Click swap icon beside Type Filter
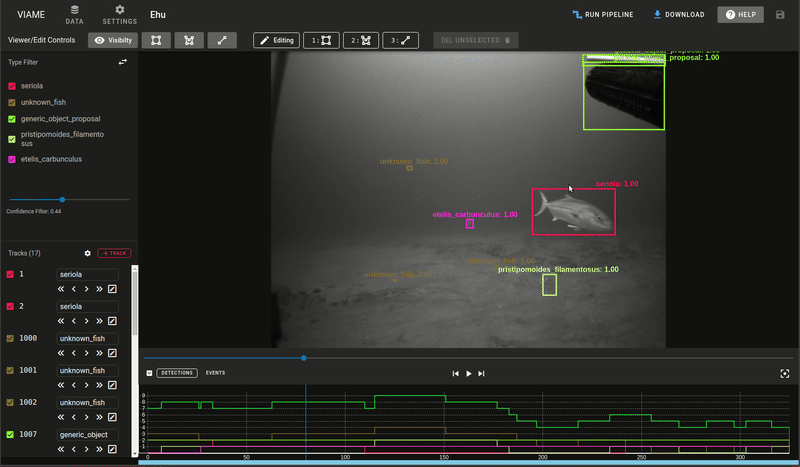 [123, 62]
